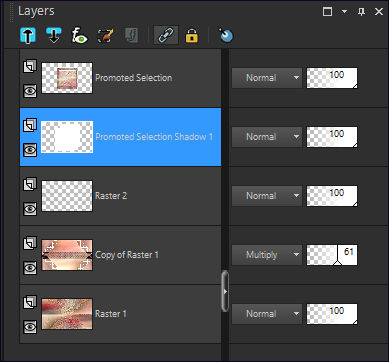Hide the Promoted Selection layer

pos(30,90)
